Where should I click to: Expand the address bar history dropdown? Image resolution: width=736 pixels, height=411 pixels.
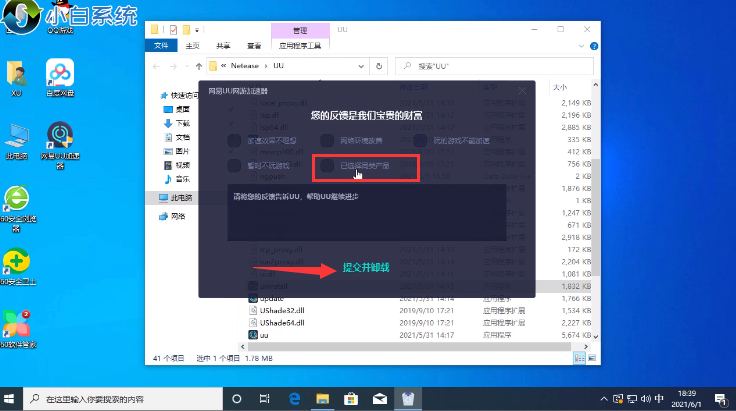(361, 66)
